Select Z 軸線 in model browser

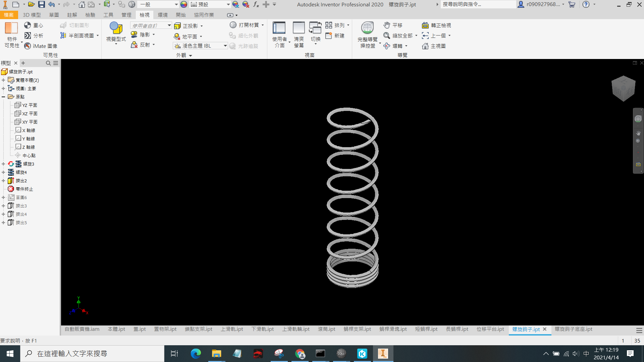25,147
